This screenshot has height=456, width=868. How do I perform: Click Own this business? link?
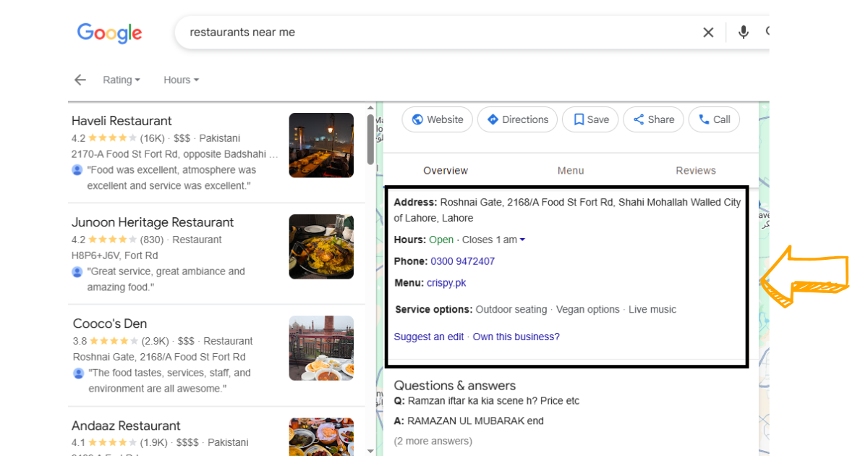click(x=516, y=337)
